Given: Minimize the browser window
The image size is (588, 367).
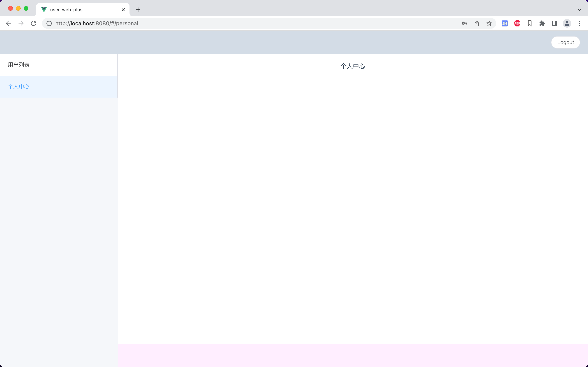Looking at the screenshot, I should pos(18,9).
